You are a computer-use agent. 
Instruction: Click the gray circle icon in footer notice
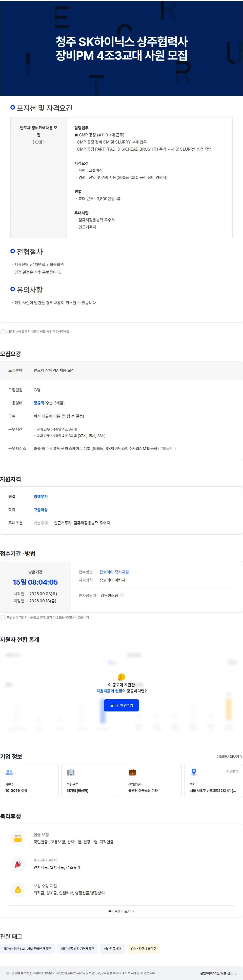8,973
